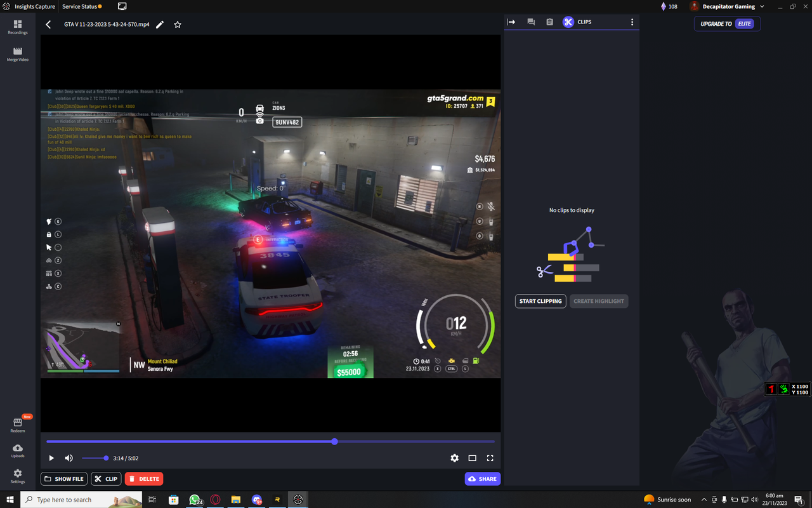Screen dimensions: 812x508
Task: Switch to the notes clipboard tab
Action: point(549,22)
